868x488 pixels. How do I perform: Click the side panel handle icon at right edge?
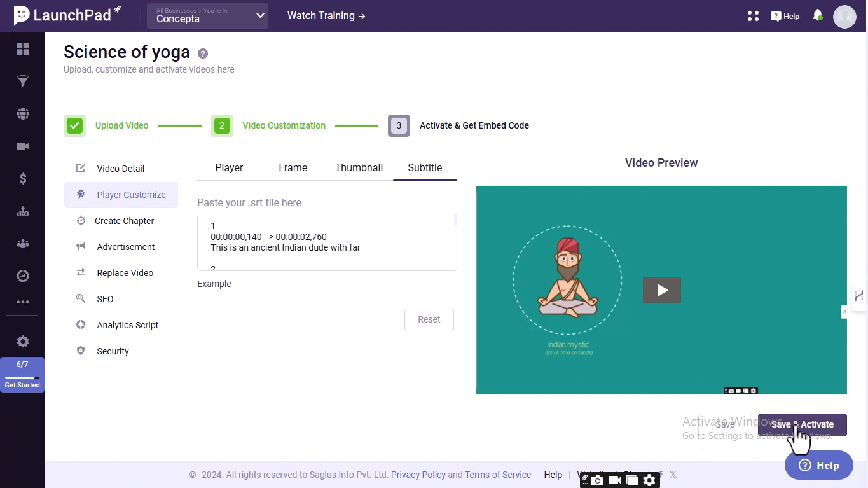click(x=860, y=296)
